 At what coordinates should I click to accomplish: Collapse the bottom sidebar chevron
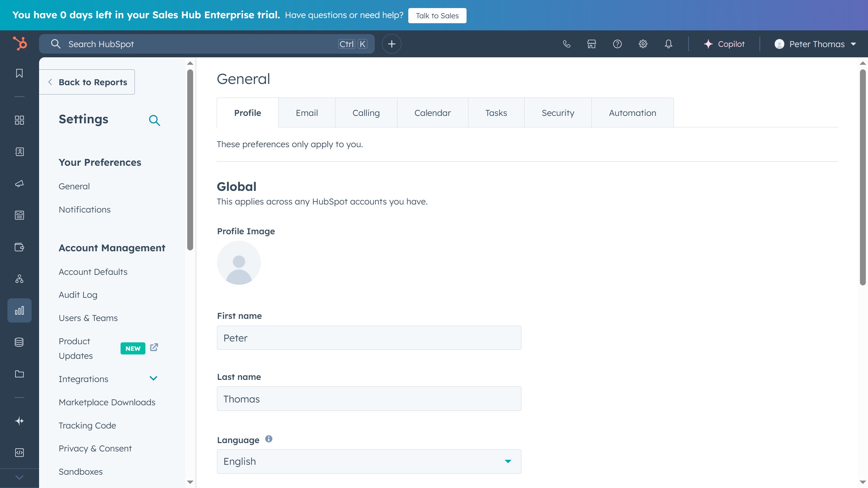[x=19, y=477]
